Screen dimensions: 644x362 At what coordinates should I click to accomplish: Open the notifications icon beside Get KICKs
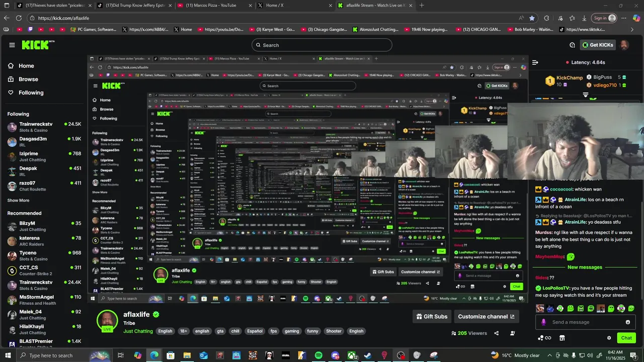[572, 45]
